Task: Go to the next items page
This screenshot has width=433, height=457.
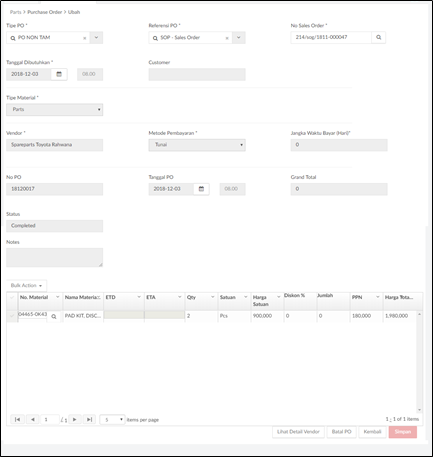Action: 75,419
